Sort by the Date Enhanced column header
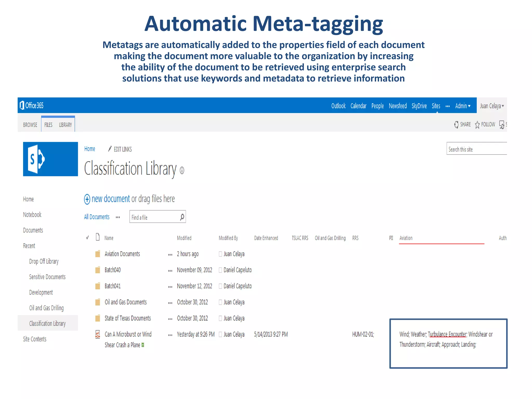This screenshot has width=532, height=399. click(266, 238)
